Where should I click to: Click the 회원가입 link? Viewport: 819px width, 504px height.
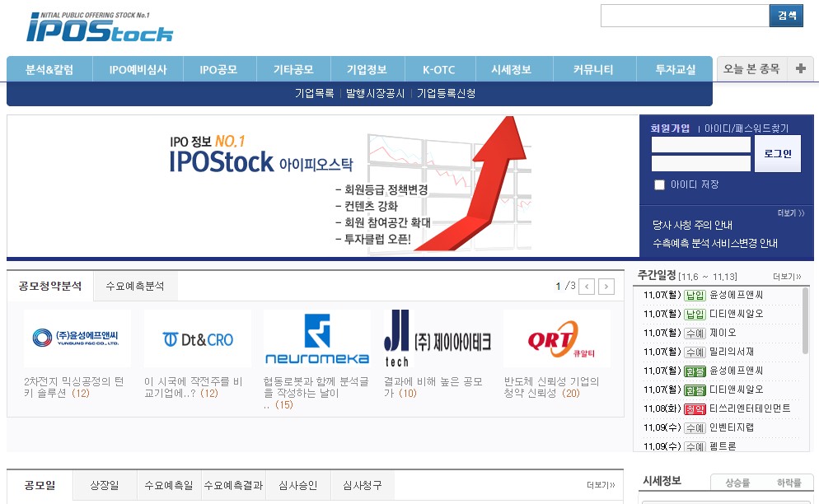click(x=670, y=128)
